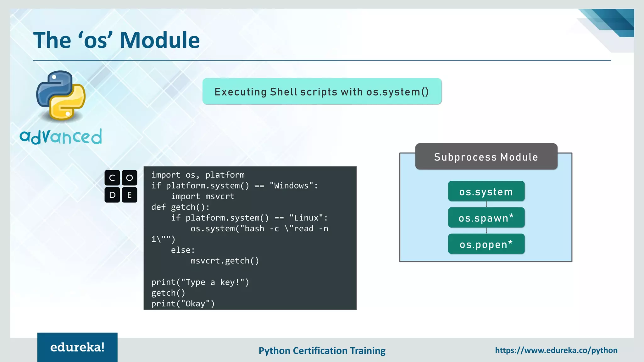644x362 pixels.
Task: Click the 'if platform.system() == "Windows":' line
Action: (x=235, y=186)
